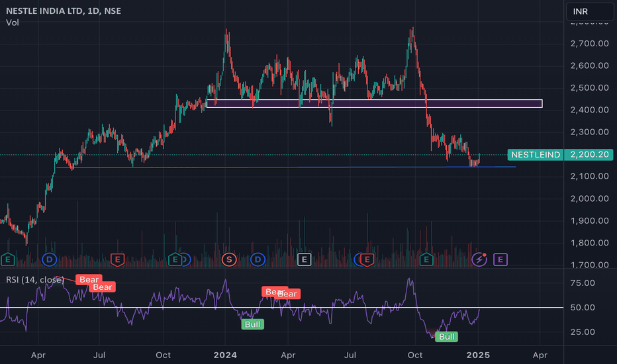Viewport: 617px width, 364px height.
Task: Select the Vol indicator label
Action: click(12, 23)
